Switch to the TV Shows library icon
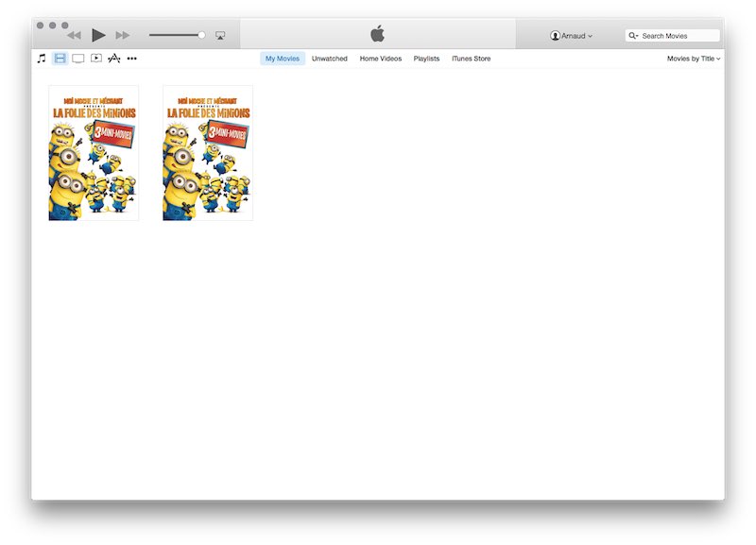This screenshot has width=756, height=545. (x=78, y=59)
